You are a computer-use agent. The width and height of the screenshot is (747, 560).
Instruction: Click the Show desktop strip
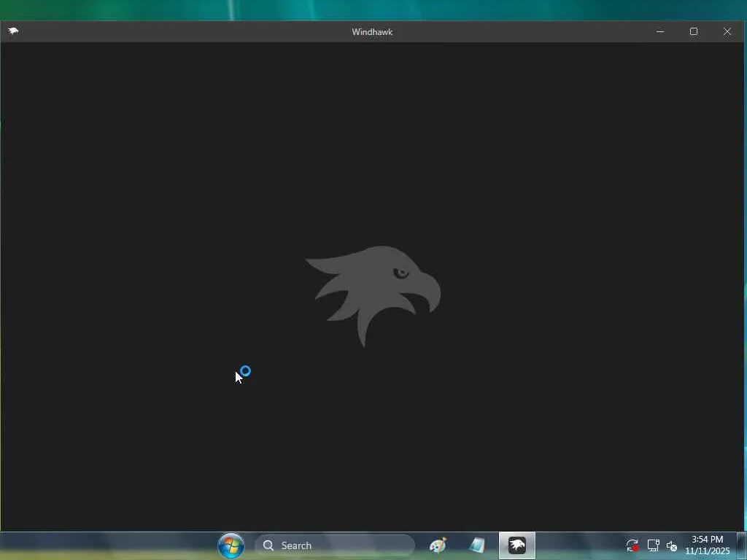[742, 545]
